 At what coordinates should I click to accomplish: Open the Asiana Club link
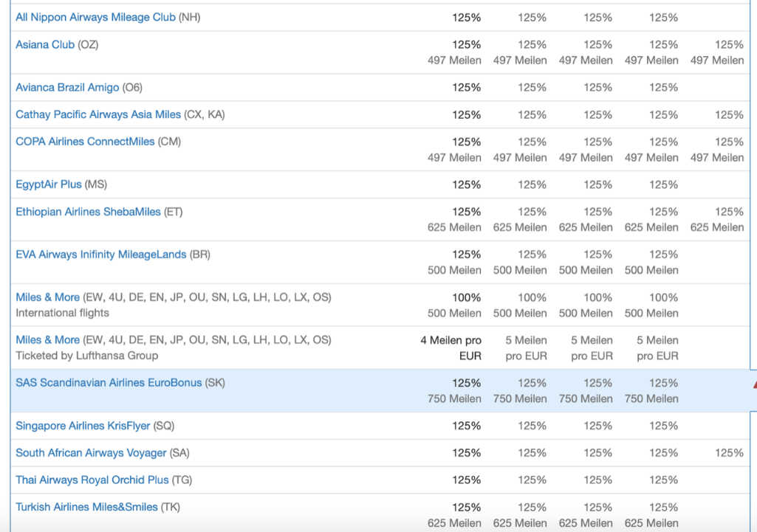point(45,45)
